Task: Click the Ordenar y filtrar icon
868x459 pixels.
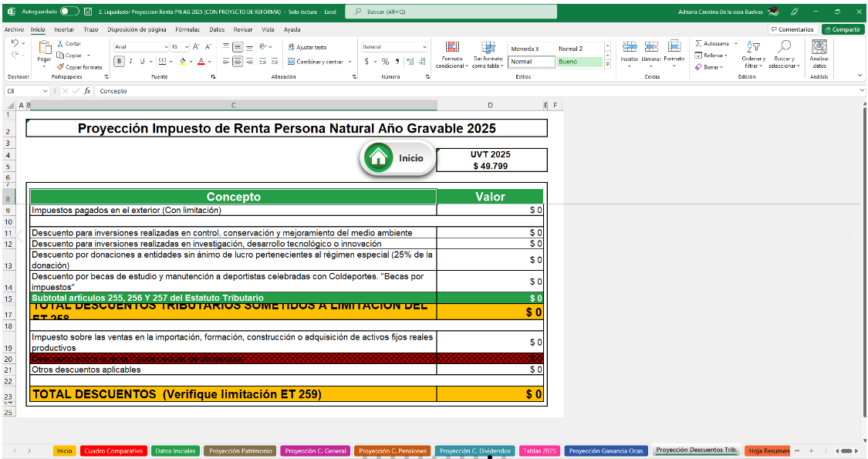Action: (x=753, y=48)
